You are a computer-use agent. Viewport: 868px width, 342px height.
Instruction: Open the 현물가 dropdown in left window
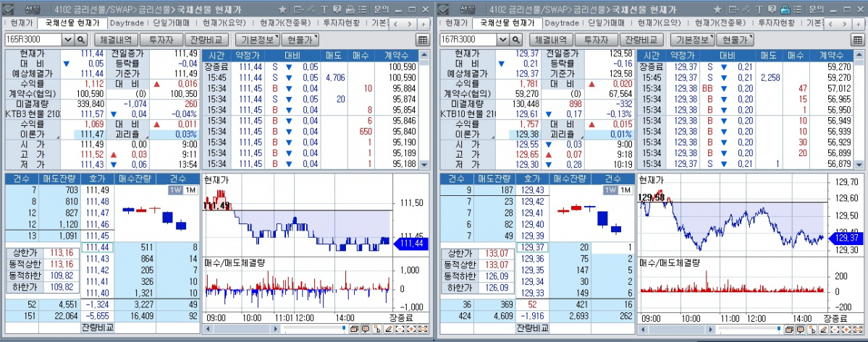300,40
